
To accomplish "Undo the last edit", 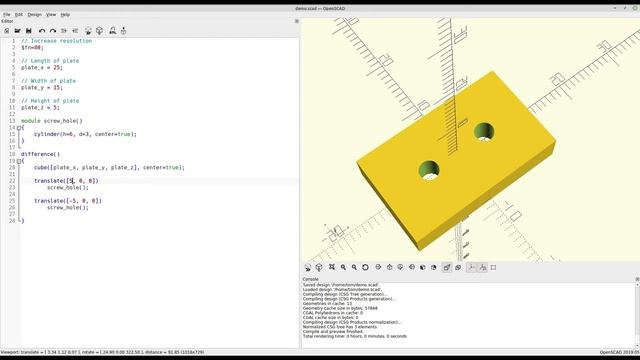I will pyautogui.click(x=42, y=31).
